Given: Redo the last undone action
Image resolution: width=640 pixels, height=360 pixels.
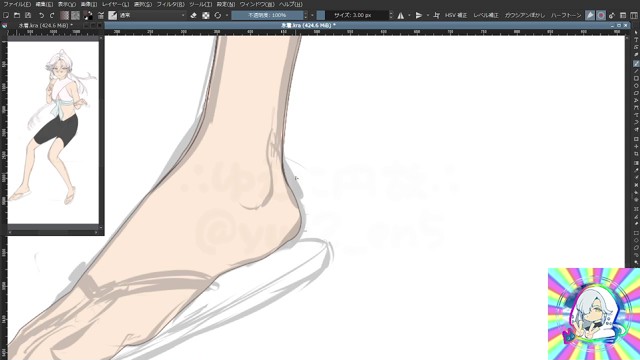Looking at the screenshot, I should 52,16.
